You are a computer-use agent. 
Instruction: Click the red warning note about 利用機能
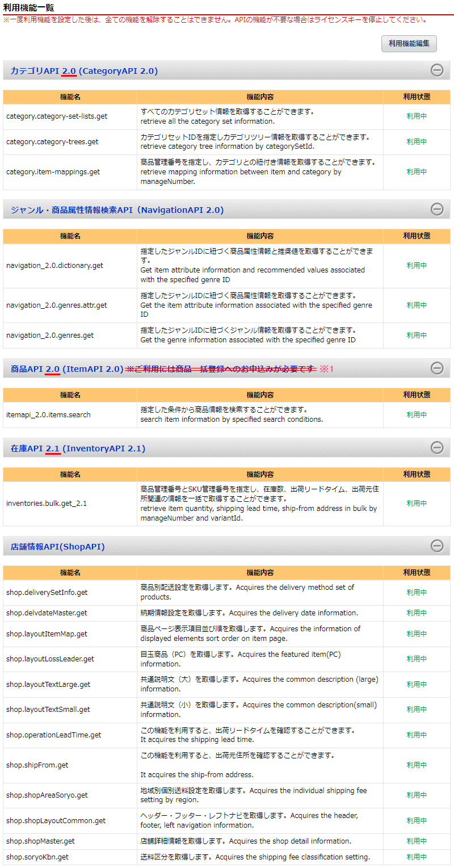[216, 20]
